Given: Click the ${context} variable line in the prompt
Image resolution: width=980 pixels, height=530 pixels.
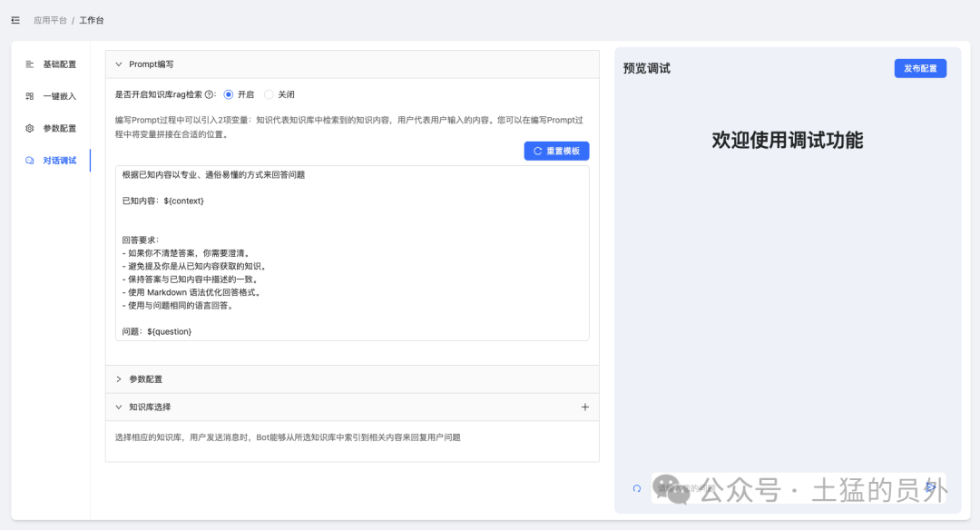Looking at the screenshot, I should coord(163,201).
